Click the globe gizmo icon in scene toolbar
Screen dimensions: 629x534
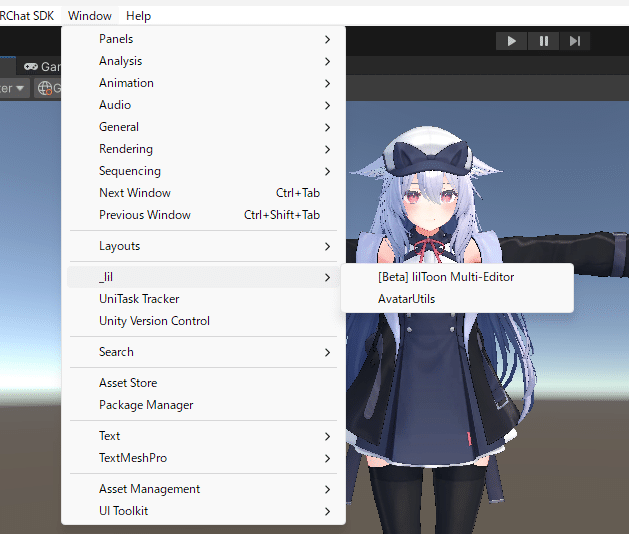(x=47, y=88)
